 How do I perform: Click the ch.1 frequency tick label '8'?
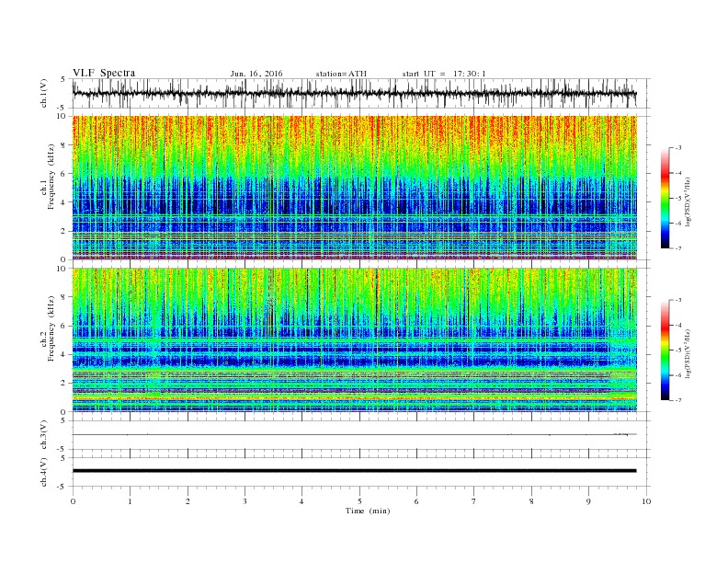[65, 145]
